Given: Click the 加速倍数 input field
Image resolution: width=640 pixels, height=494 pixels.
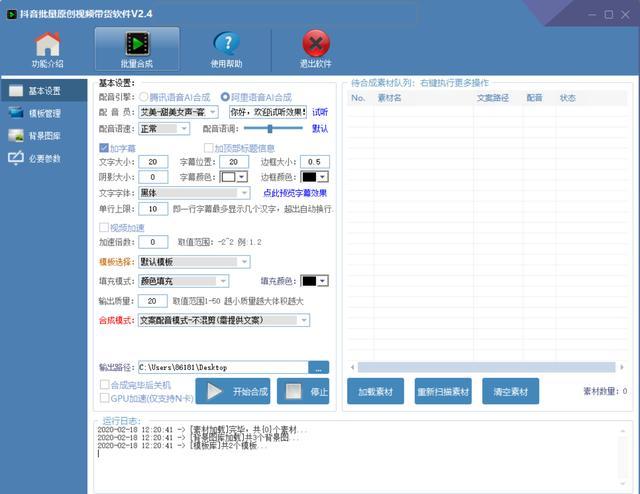Looking at the screenshot, I should (153, 242).
